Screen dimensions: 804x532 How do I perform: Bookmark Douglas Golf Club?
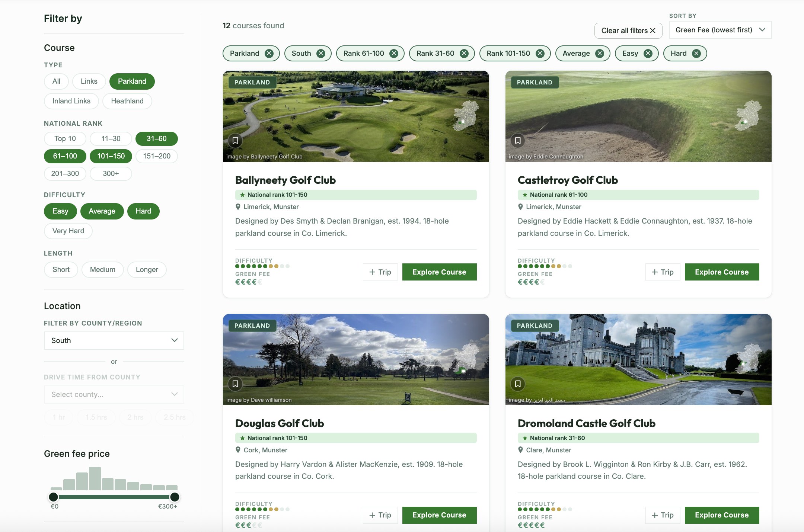pos(235,384)
